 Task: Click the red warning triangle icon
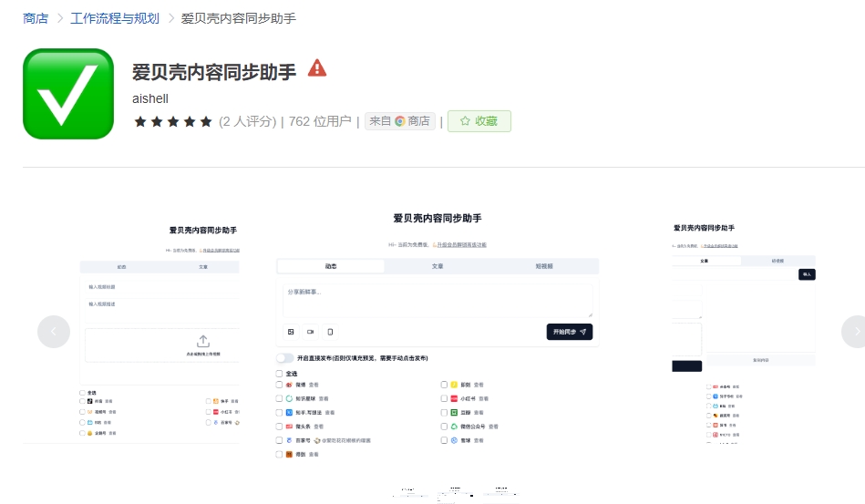(x=317, y=68)
